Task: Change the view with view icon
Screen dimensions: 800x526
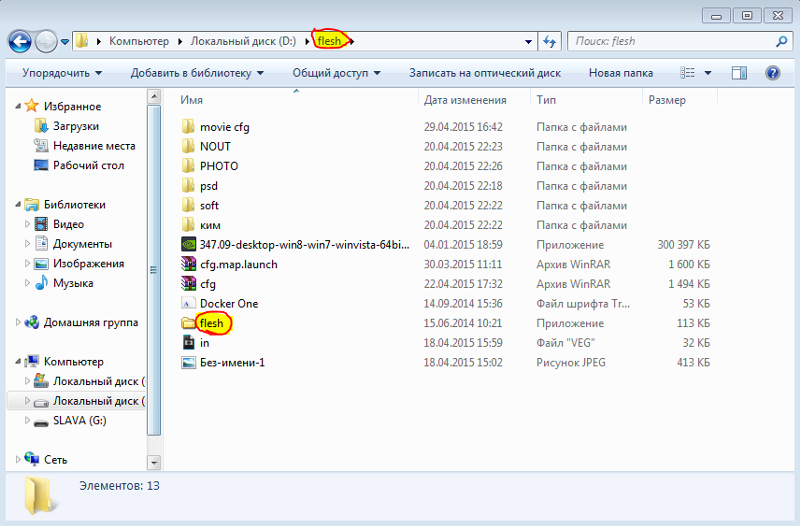Action: (x=687, y=73)
